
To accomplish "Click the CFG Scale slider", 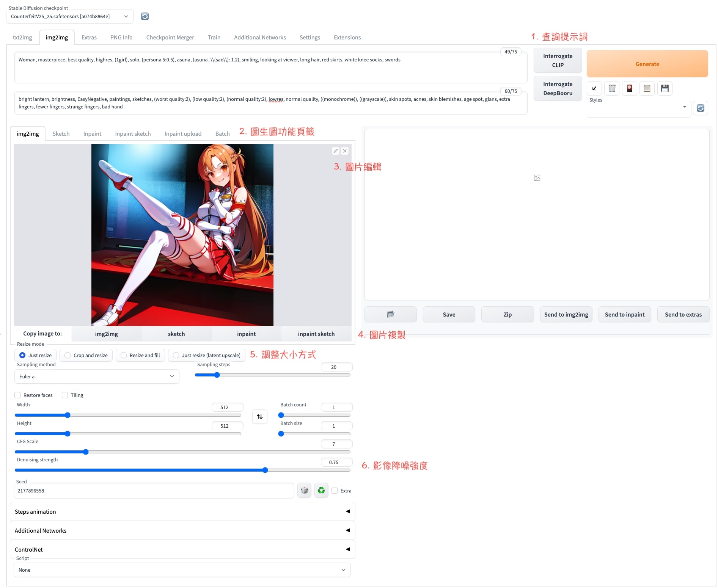I will pyautogui.click(x=182, y=452).
